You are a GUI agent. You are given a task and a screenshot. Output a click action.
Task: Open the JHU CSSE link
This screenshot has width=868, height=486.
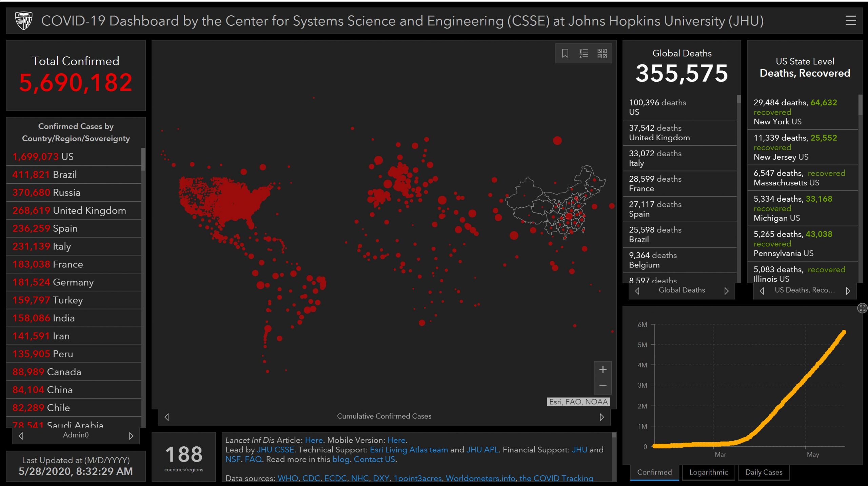point(275,450)
